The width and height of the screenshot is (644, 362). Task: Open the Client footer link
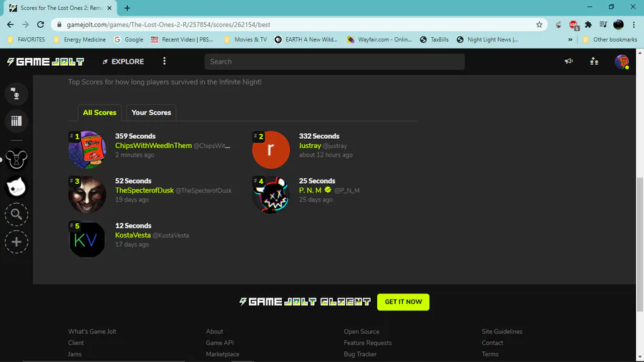click(x=76, y=343)
